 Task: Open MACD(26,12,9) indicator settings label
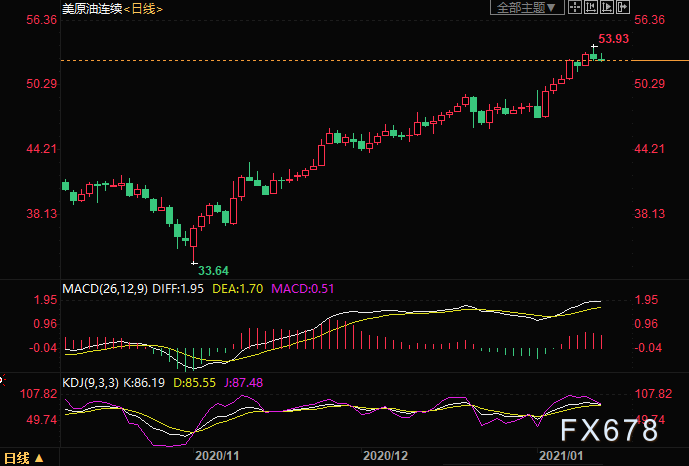105,289
